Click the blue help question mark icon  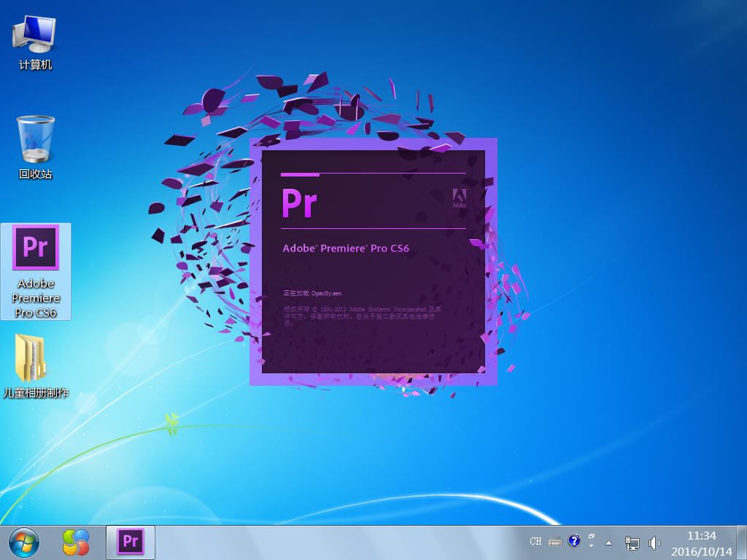[x=575, y=540]
